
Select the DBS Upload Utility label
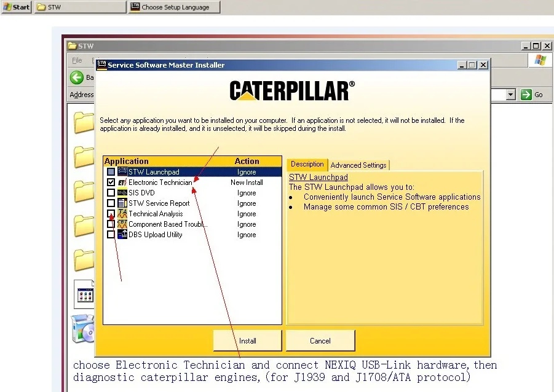click(155, 235)
